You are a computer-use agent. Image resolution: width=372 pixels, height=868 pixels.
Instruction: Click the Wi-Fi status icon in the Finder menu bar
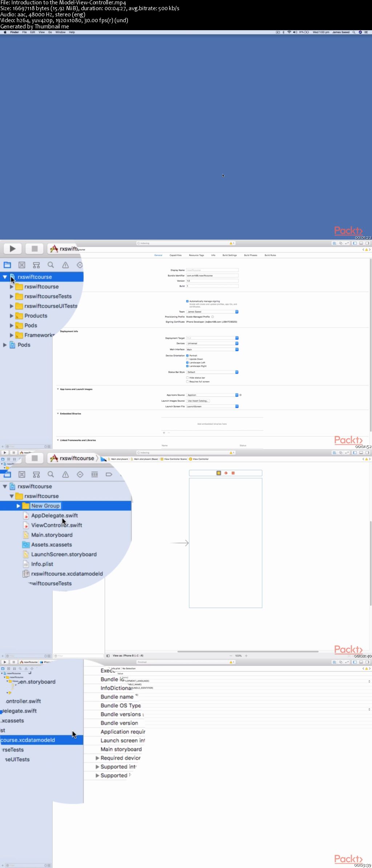point(289,32)
